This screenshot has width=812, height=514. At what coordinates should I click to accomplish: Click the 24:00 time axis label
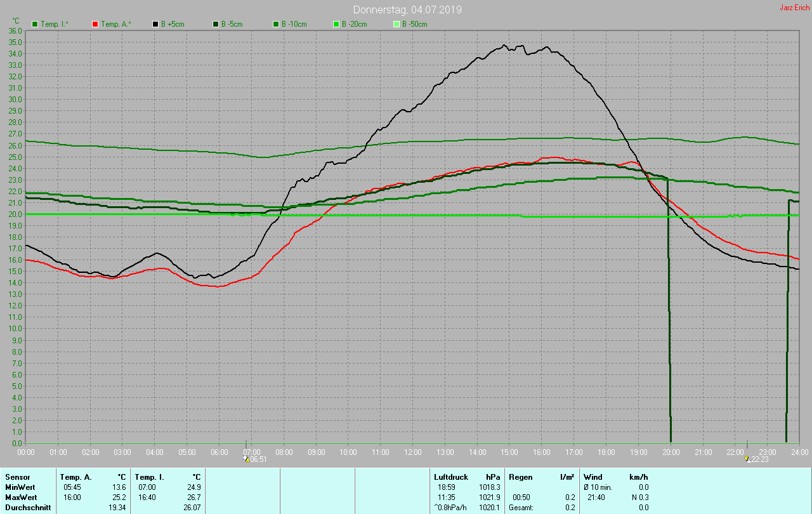(x=799, y=452)
